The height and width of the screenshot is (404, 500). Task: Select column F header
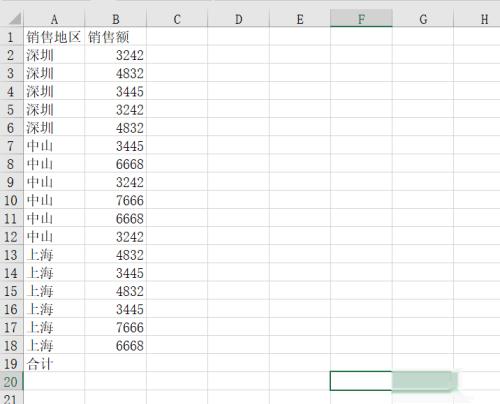pyautogui.click(x=361, y=19)
